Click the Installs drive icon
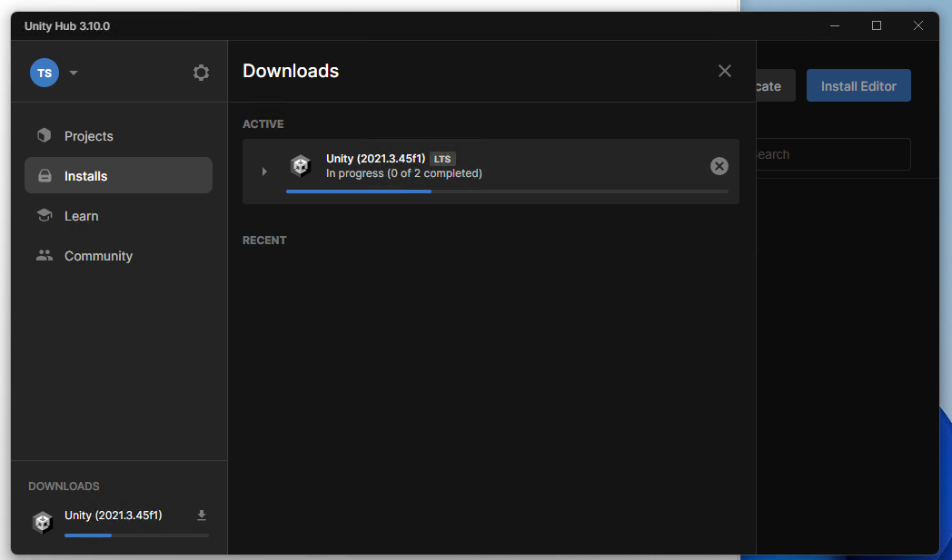This screenshot has width=952, height=560. coord(45,175)
